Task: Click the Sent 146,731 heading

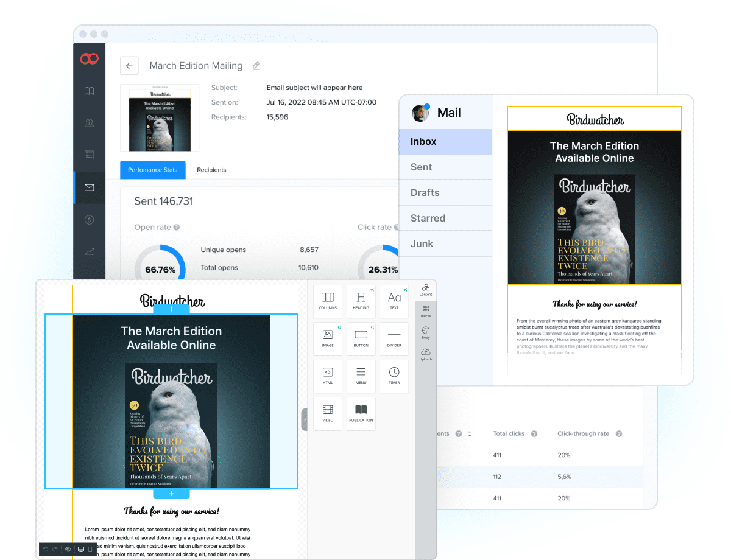Action: (164, 201)
